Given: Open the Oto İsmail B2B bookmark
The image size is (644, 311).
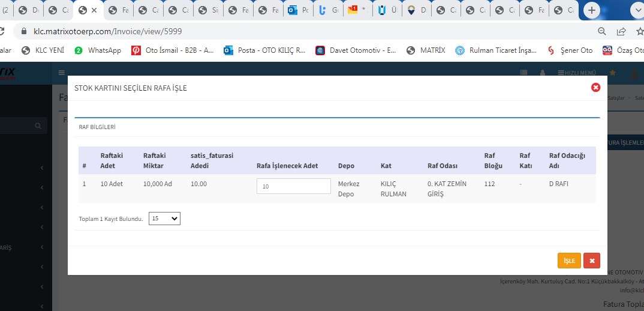Looking at the screenshot, I should tap(173, 50).
